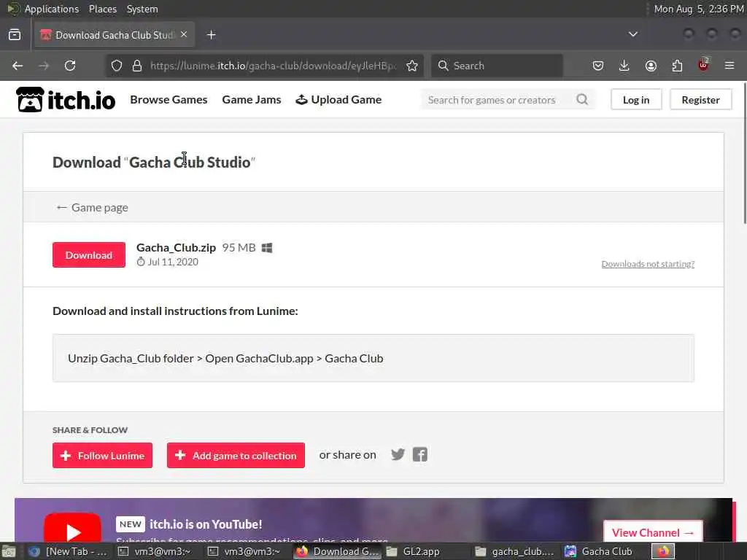Screen dimensions: 747x560
Task: Switch to the [New Tab - ... taskbar window
Action: click(68, 551)
